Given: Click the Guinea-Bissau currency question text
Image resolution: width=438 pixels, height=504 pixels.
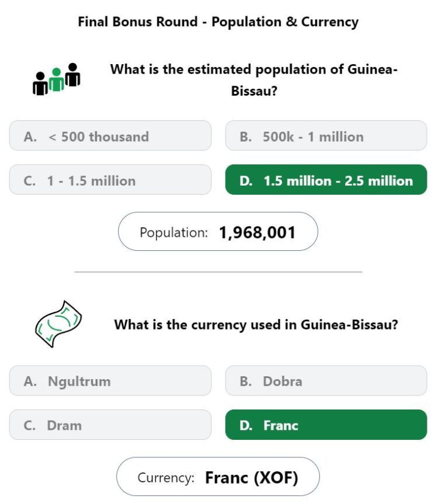Looking at the screenshot, I should [x=256, y=325].
